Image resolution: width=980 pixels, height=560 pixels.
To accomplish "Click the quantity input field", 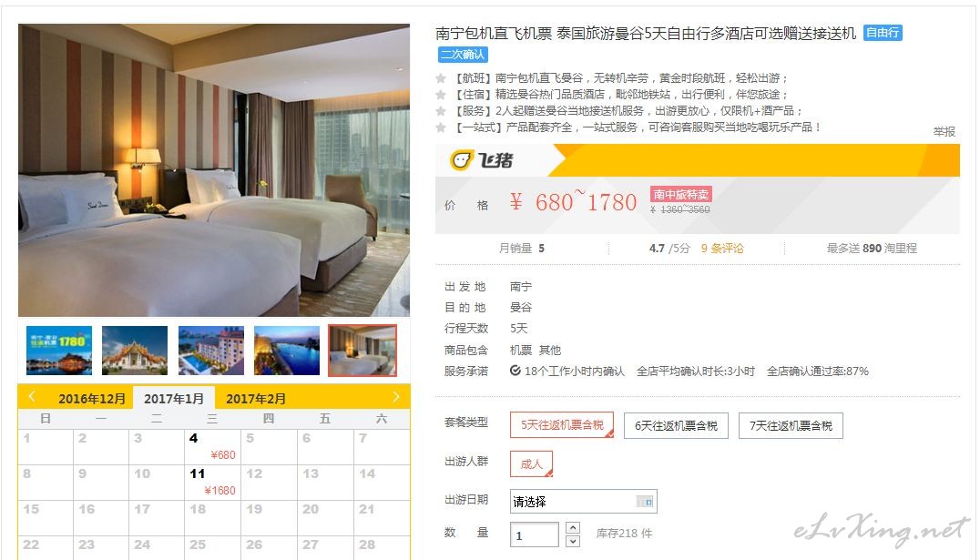I will 535,535.
